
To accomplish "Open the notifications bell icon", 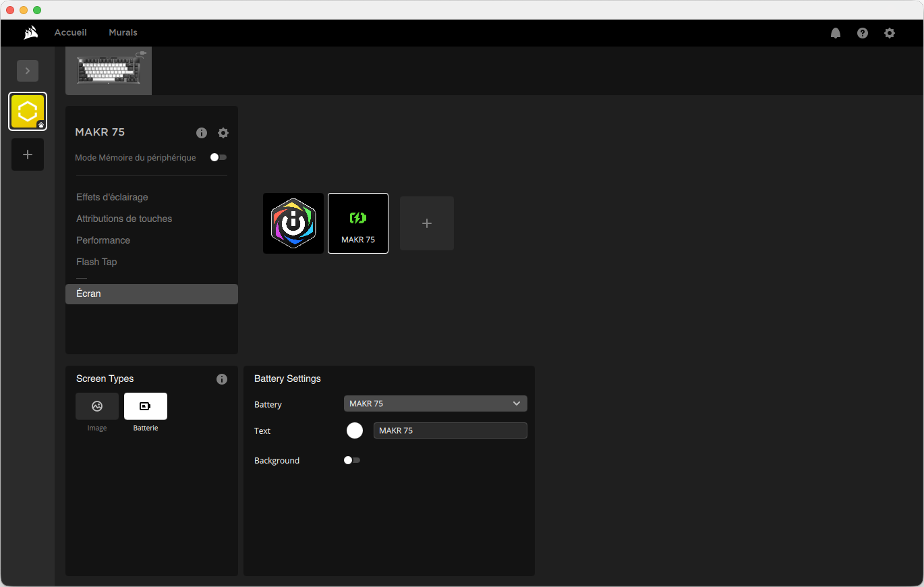I will [836, 33].
